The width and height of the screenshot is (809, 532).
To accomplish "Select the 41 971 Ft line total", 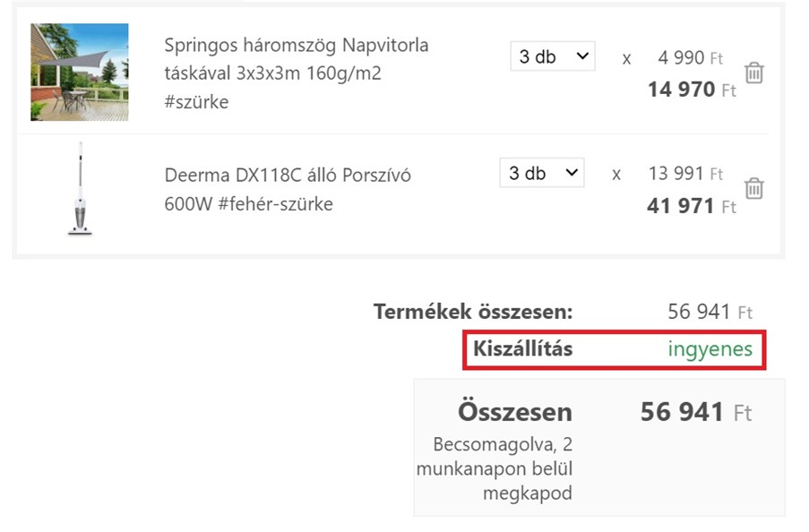I will tap(692, 206).
